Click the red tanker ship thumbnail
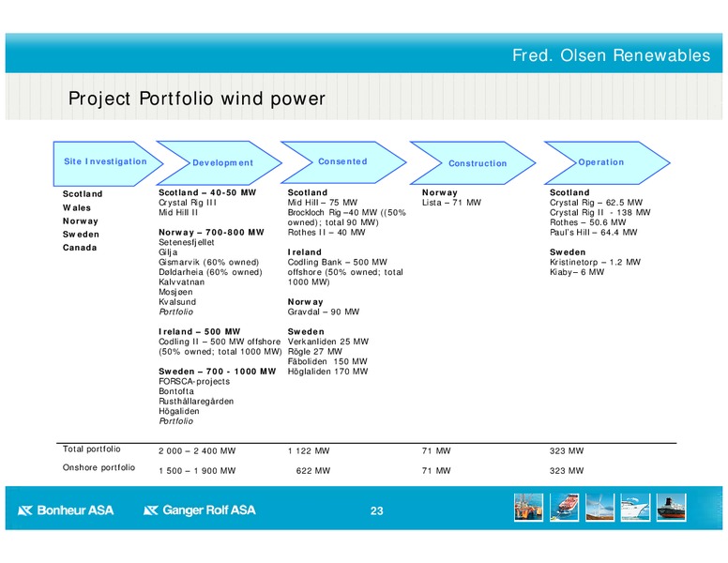This screenshot has width=728, height=563. click(564, 508)
